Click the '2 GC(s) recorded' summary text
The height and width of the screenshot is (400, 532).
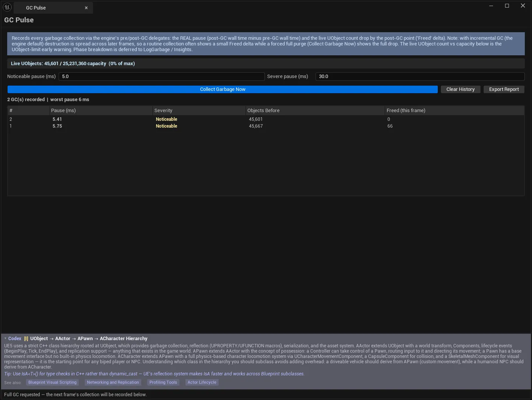26,100
